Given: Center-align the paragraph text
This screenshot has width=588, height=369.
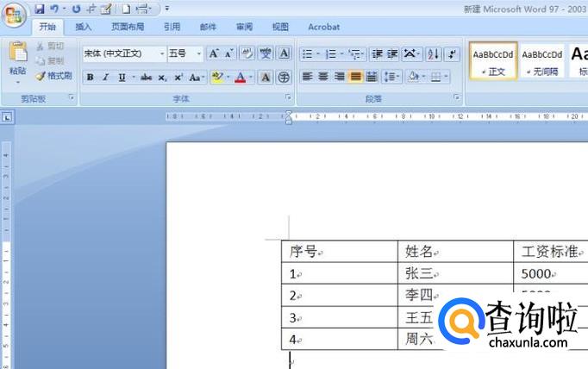Looking at the screenshot, I should point(323,77).
